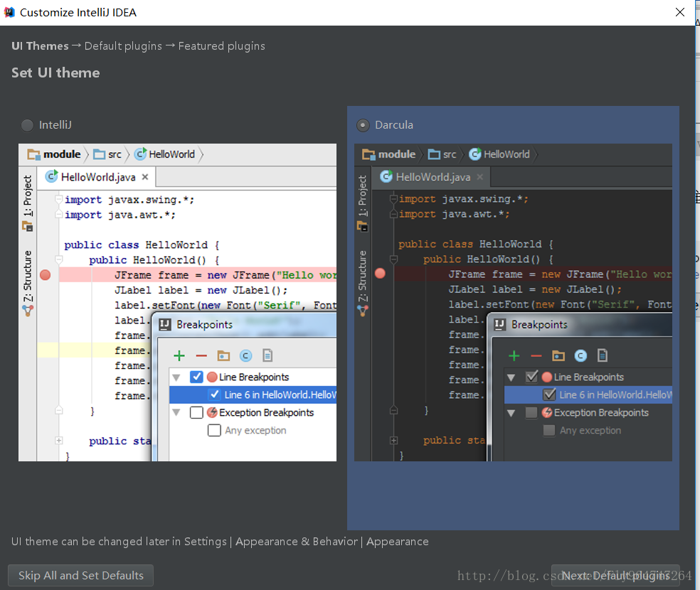Viewport: 700px width, 590px height.
Task: Click src folder breadcrumb in light preview
Action: 107,154
